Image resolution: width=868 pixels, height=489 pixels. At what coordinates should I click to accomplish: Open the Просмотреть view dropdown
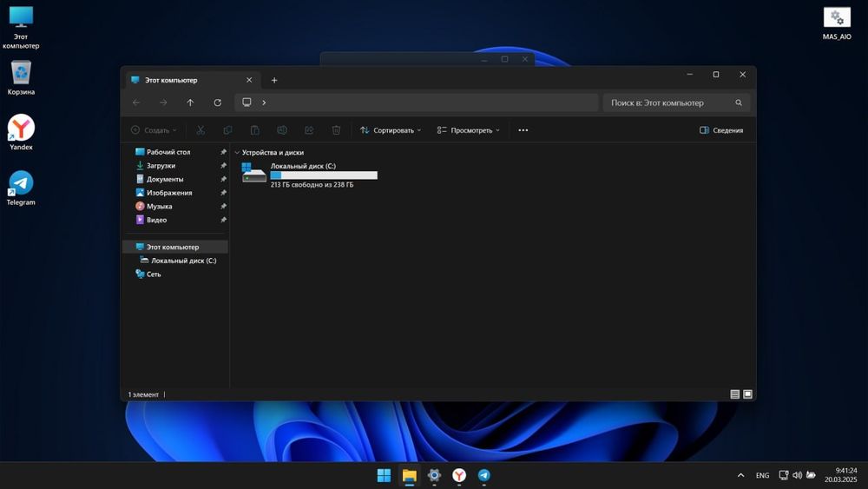pos(469,130)
